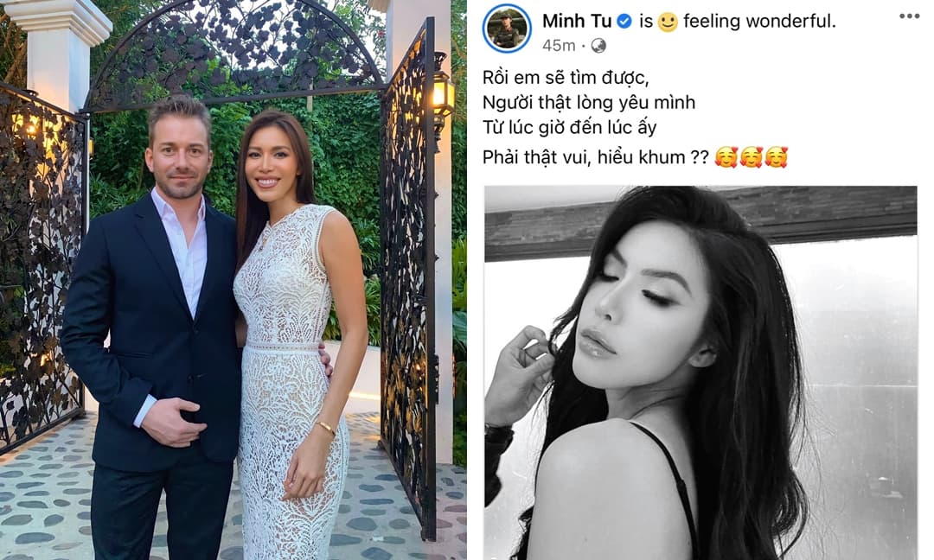Open the post options three-dot menu
This screenshot has height=560, width=934.
click(x=909, y=16)
